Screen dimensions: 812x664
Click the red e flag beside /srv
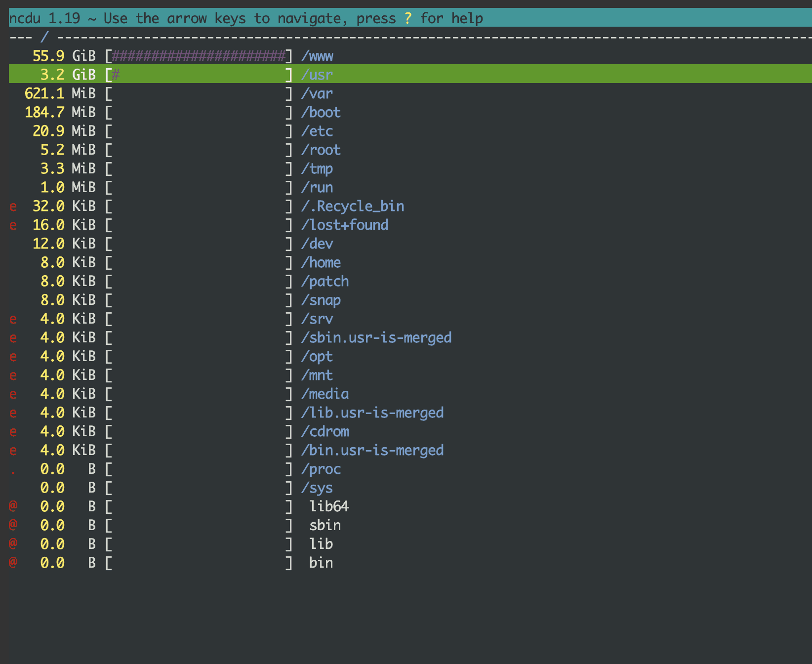pyautogui.click(x=13, y=319)
